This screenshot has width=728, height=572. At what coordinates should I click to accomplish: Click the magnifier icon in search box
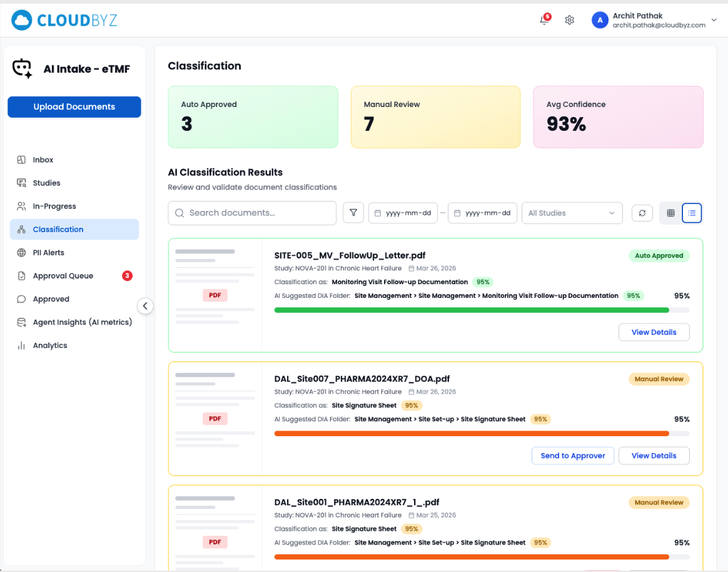[x=179, y=213]
